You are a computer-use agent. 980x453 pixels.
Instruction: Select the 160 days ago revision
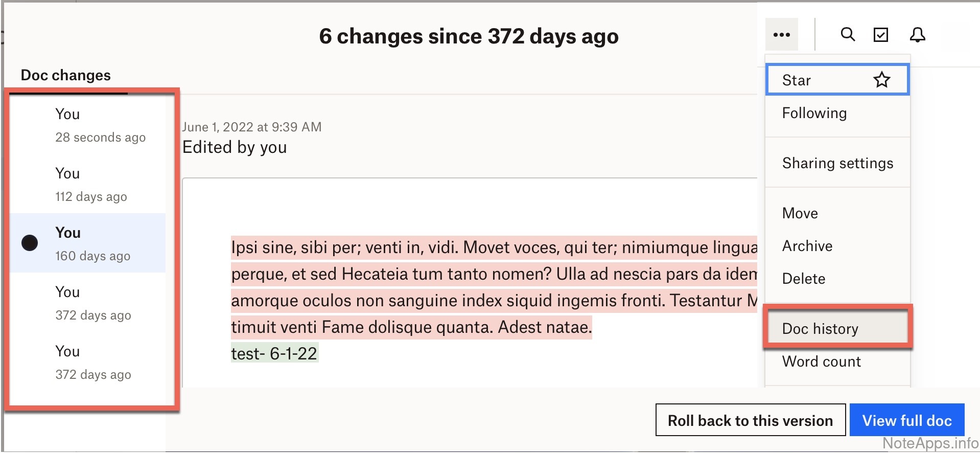92,244
